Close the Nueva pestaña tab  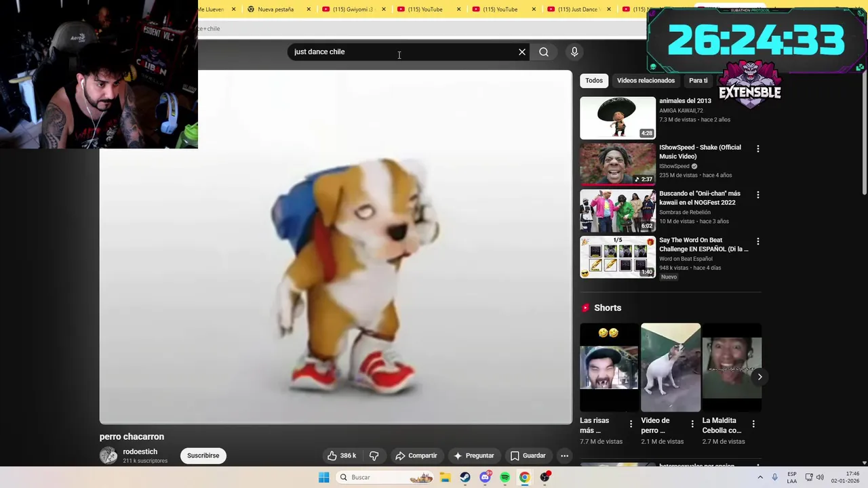(309, 9)
